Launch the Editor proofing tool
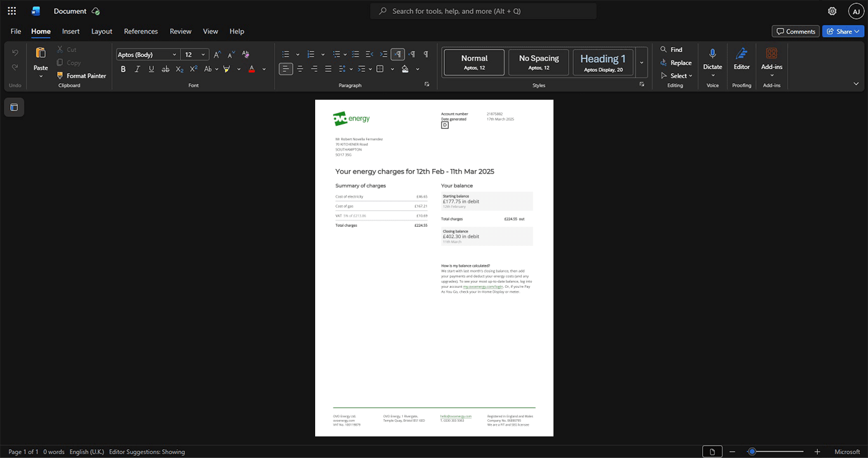 pos(742,59)
